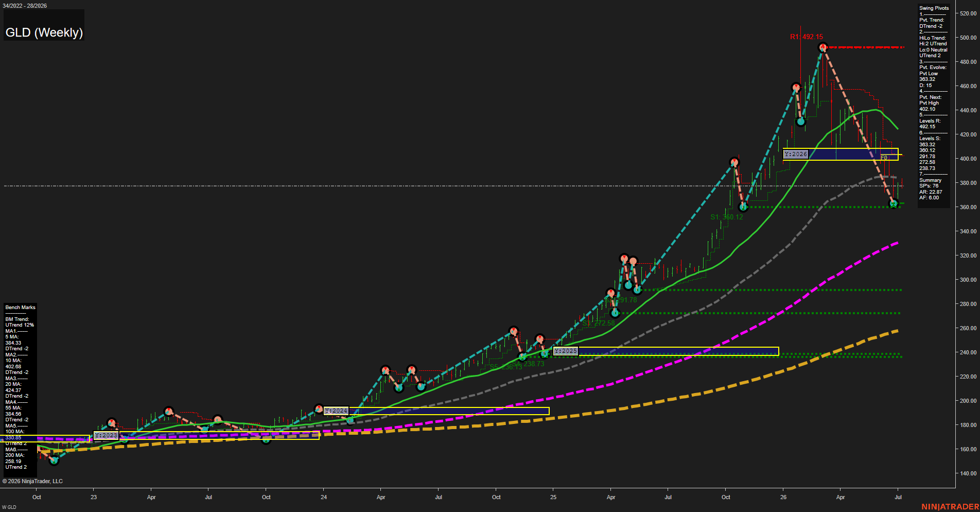This screenshot has height=512, width=980.
Task: Select the S3: 272.58 support label
Action: click(599, 323)
